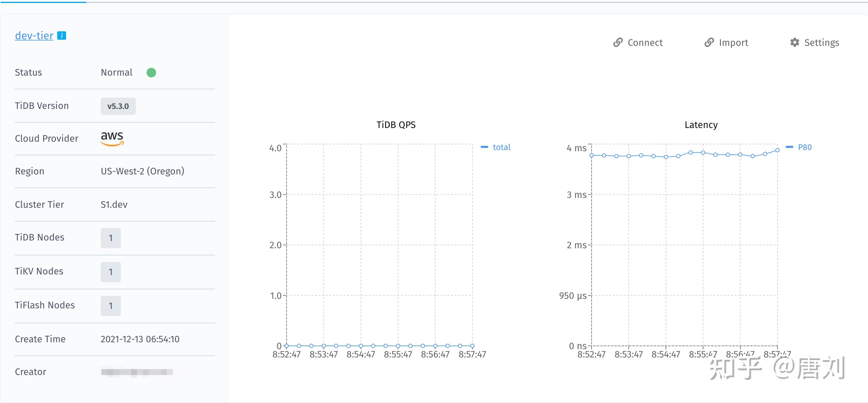Image resolution: width=868 pixels, height=403 pixels.
Task: Click the TiKV Nodes count badge
Action: coord(111,272)
